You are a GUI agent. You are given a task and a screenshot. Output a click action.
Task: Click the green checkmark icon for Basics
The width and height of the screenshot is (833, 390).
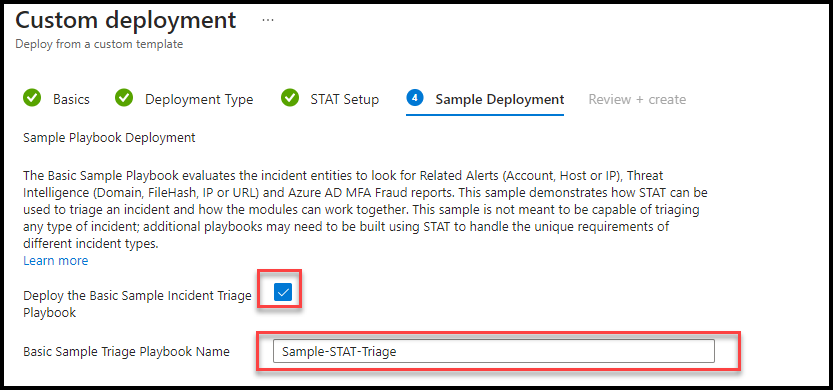[x=32, y=98]
